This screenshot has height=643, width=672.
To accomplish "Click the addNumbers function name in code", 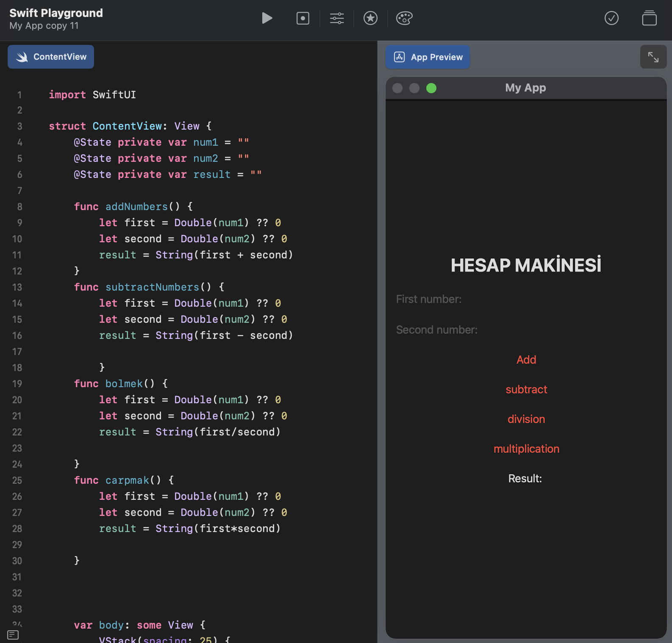I will pos(136,207).
